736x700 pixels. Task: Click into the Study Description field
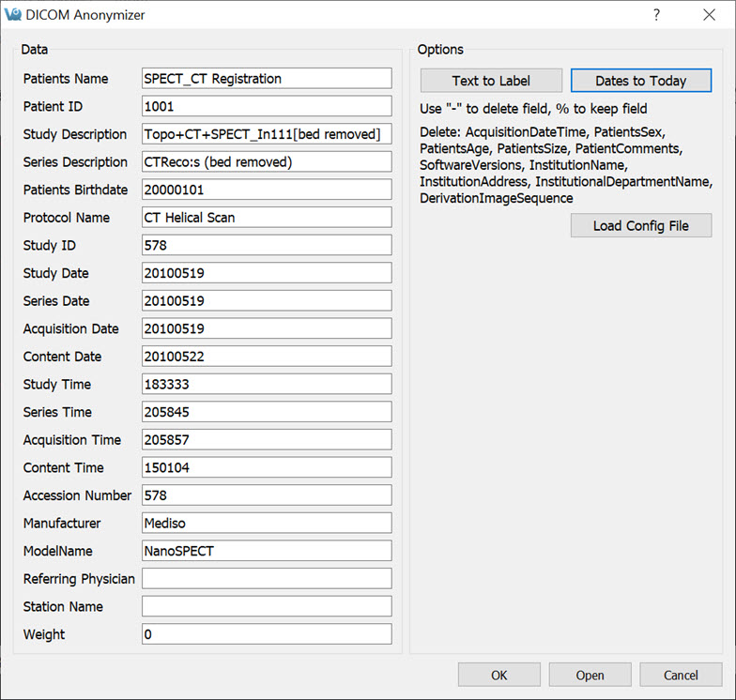pos(267,134)
